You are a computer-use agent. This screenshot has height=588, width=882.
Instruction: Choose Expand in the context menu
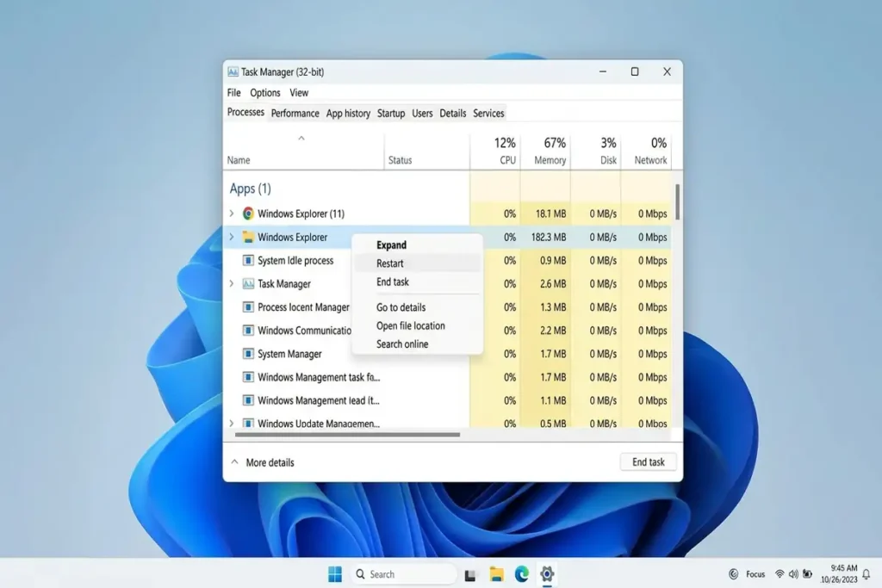[x=418, y=245]
